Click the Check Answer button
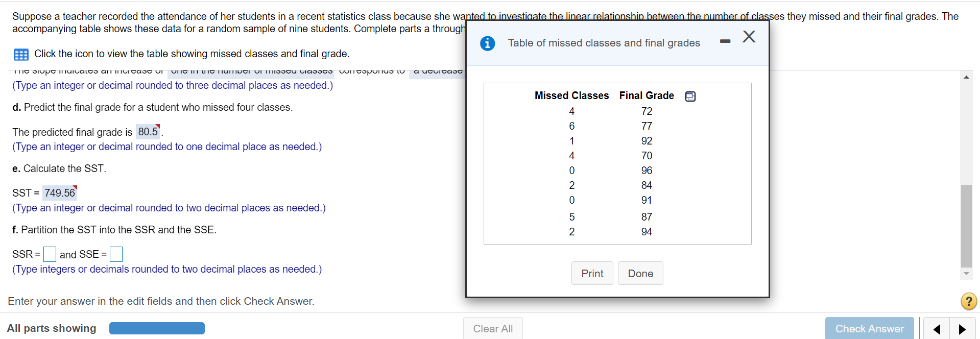Image resolution: width=980 pixels, height=339 pixels. (x=869, y=329)
